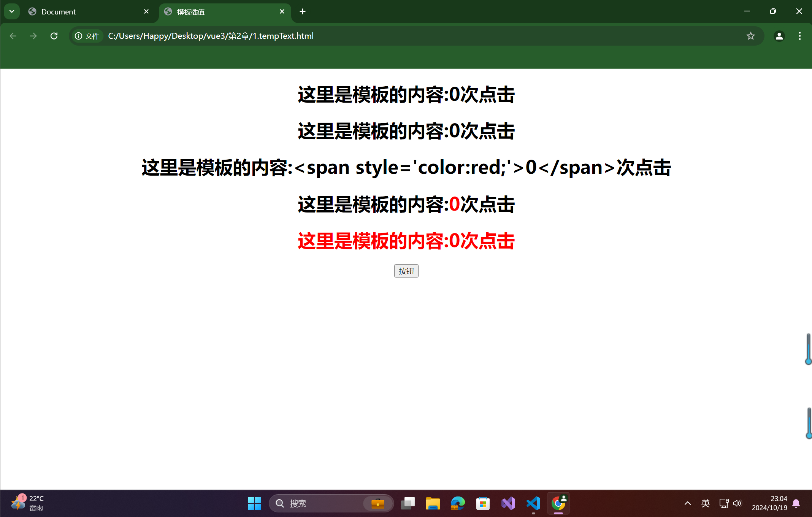Switch input language via the 英 indicator
Image resolution: width=812 pixels, height=517 pixels.
[x=705, y=503]
